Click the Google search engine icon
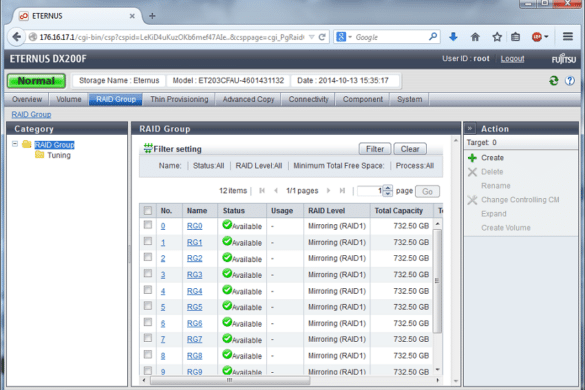 [341, 37]
